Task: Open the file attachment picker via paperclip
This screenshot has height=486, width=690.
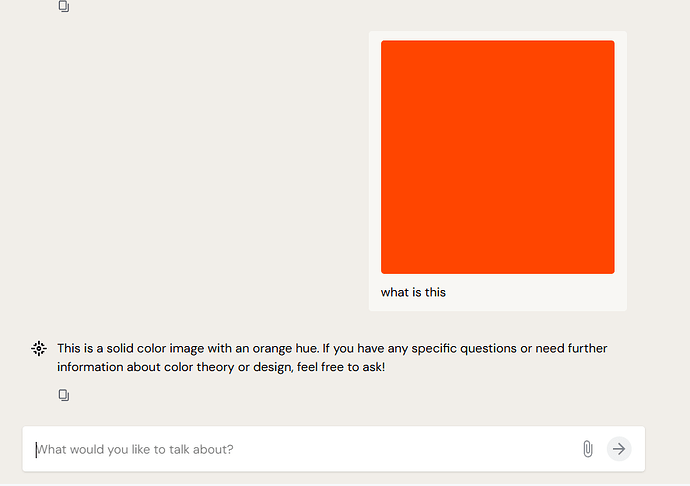Action: (587, 449)
